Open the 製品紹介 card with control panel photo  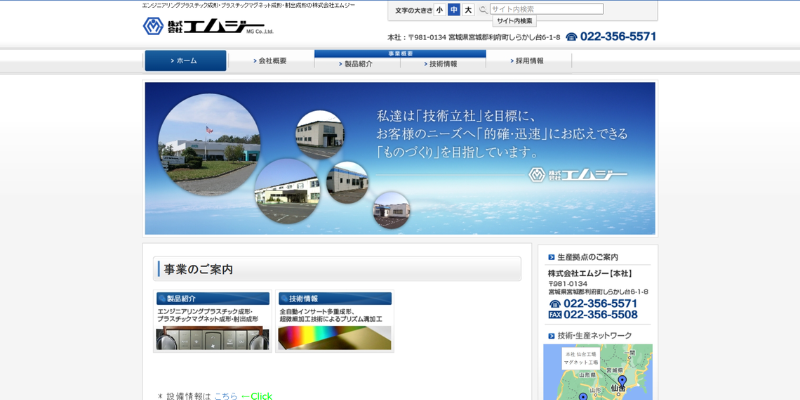212,321
